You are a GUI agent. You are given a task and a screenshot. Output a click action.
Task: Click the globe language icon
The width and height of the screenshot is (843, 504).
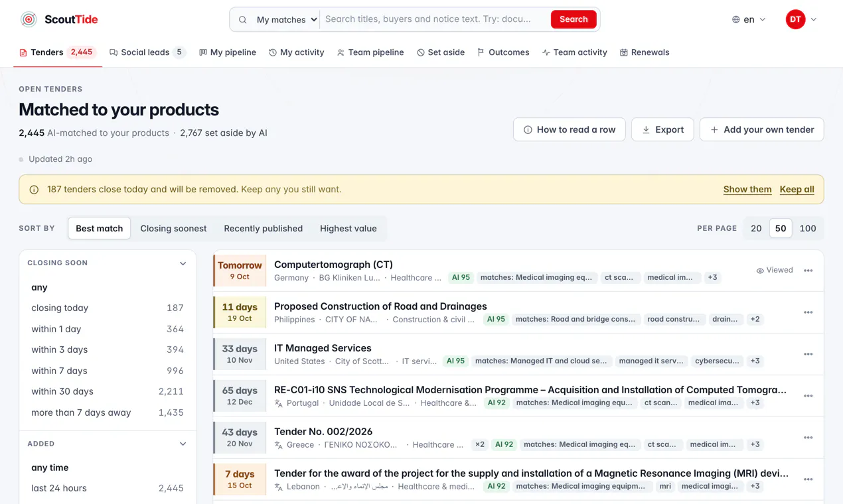click(735, 20)
